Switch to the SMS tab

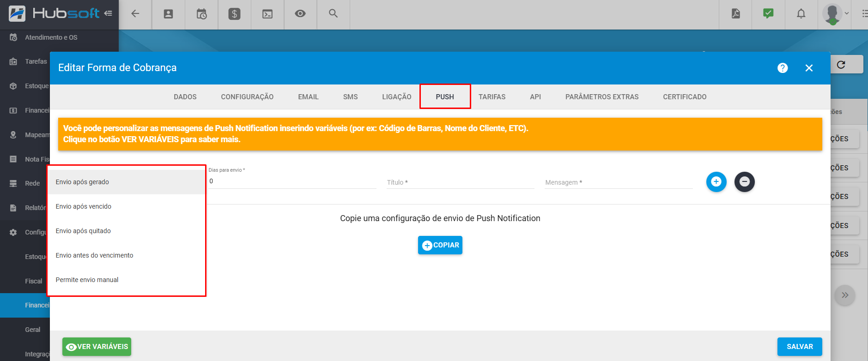pos(351,97)
